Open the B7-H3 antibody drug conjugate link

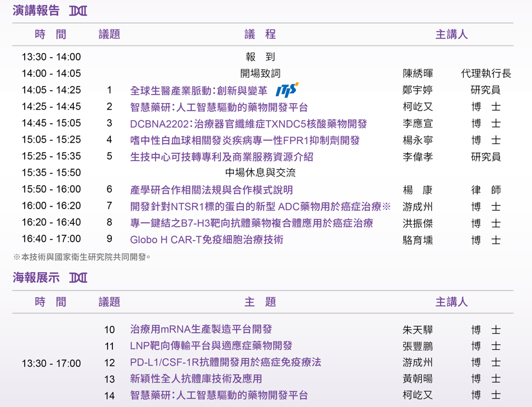click(x=251, y=223)
